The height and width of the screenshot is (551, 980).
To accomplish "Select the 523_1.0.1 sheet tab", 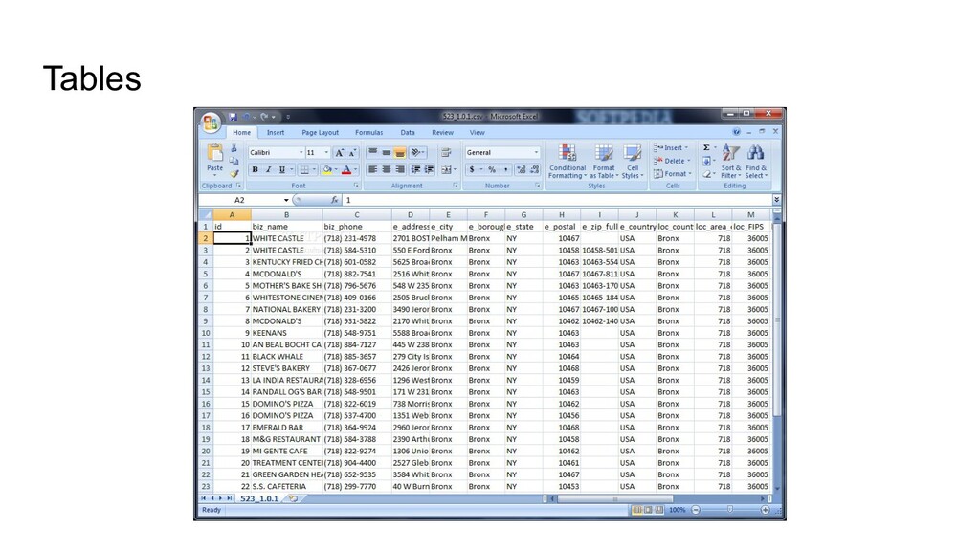I will coord(259,498).
